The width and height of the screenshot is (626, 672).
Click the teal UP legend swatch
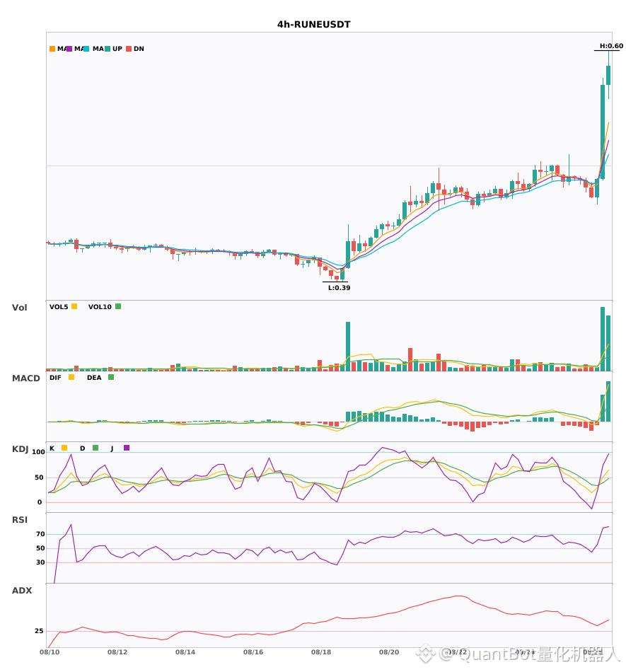[108, 49]
